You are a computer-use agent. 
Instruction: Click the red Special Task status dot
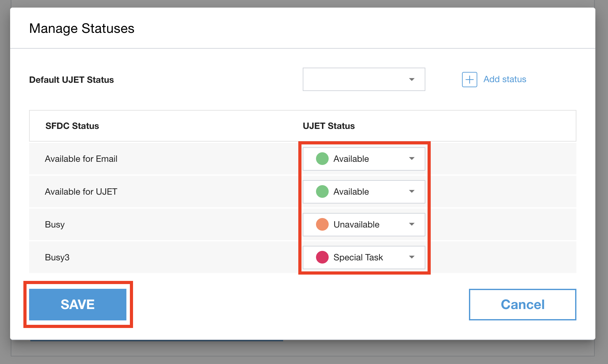[322, 257]
